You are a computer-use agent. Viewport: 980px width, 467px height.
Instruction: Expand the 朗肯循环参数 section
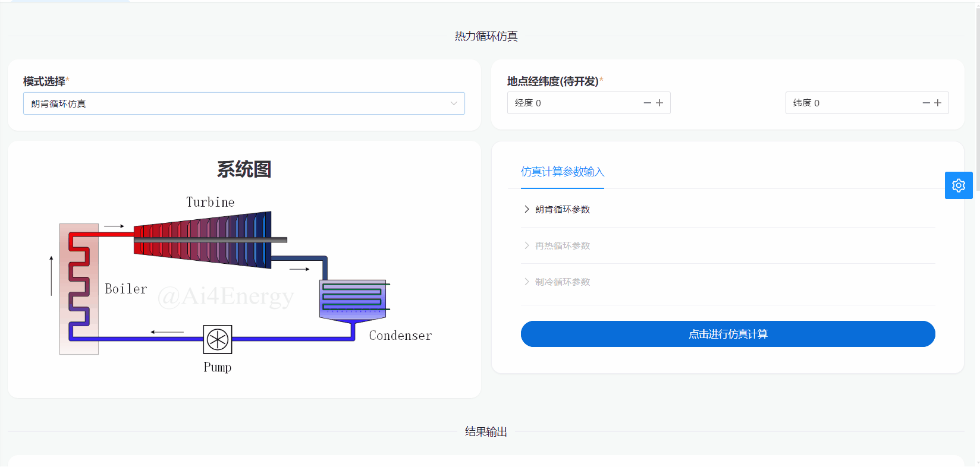click(562, 209)
